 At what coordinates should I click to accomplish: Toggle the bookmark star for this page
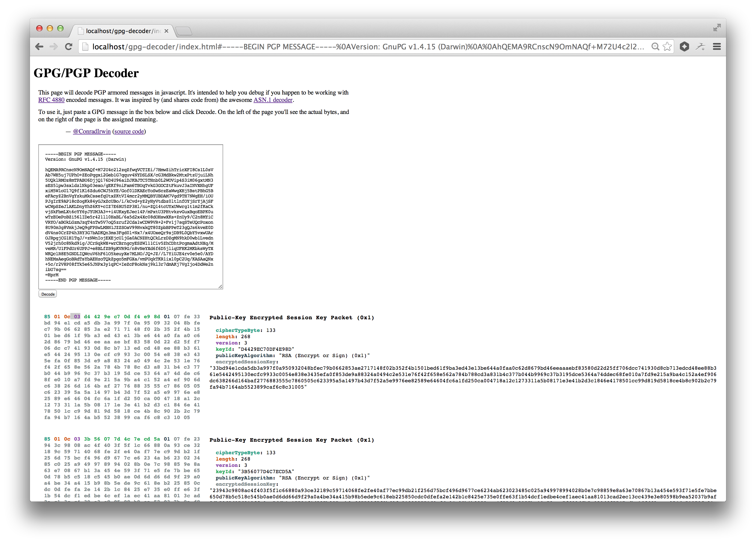(667, 47)
